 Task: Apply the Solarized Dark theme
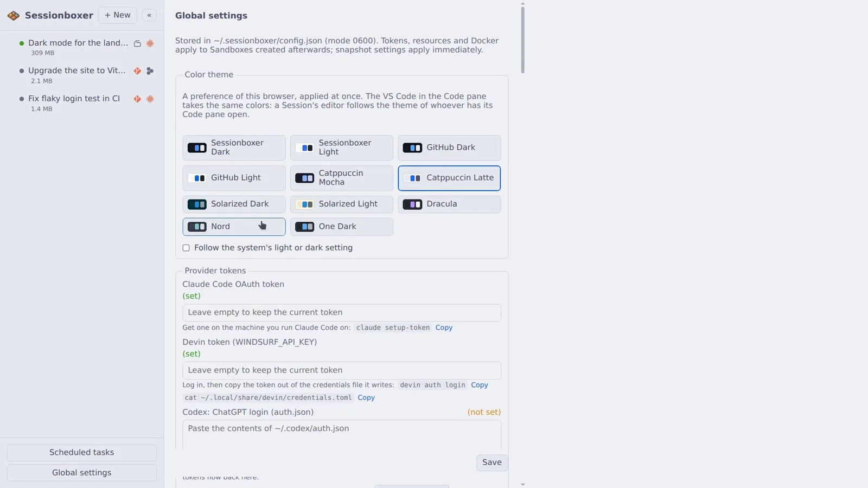point(234,204)
